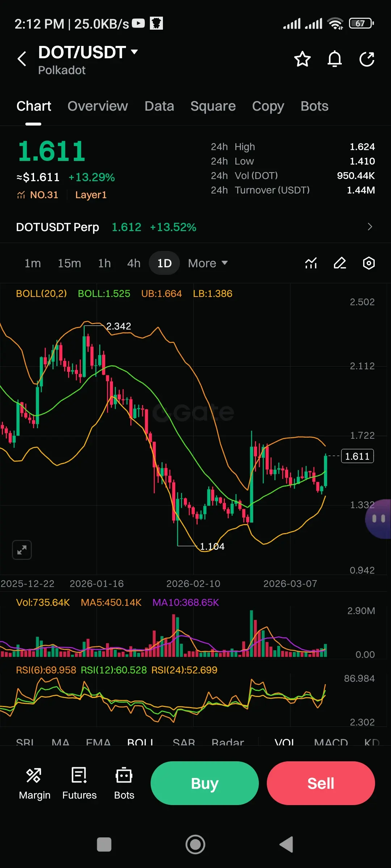Tap the 24h Vol (DOT) value 950.44K

coord(356,176)
